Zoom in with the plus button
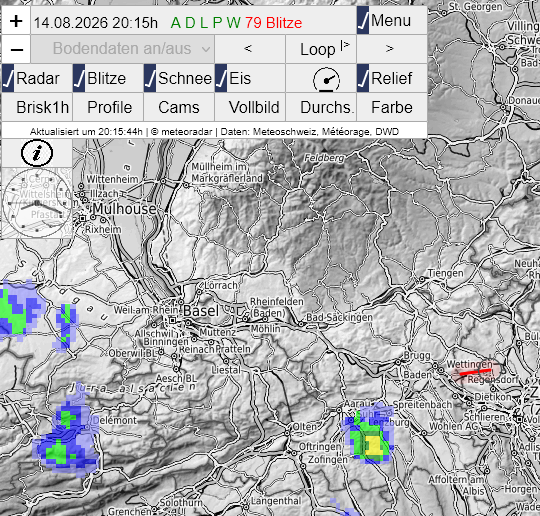 tap(16, 21)
